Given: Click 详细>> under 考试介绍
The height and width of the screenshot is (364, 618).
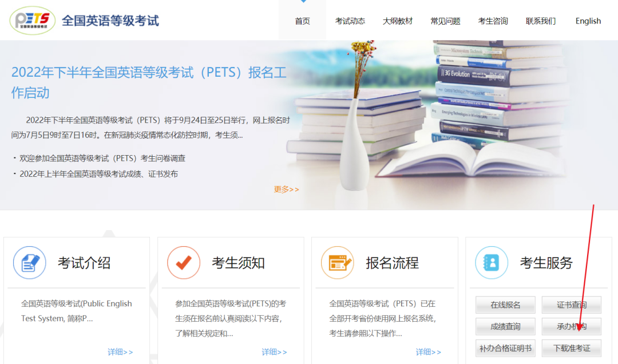Looking at the screenshot, I should (120, 352).
